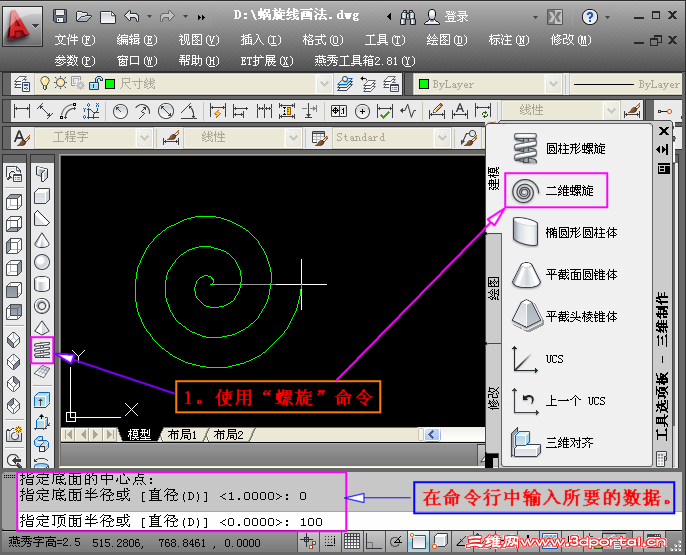The height and width of the screenshot is (555, 686).
Task: Switch to the 模型 tab
Action: (139, 434)
